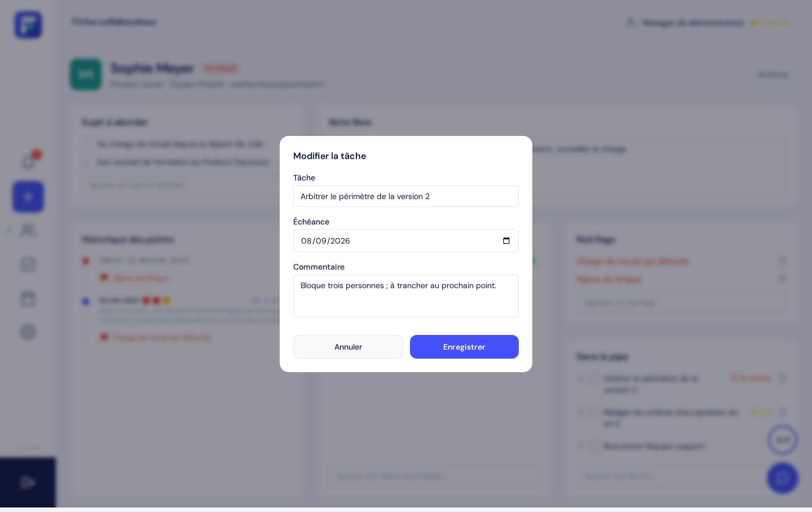Click the Annuler button
The width and height of the screenshot is (812, 512).
point(348,347)
